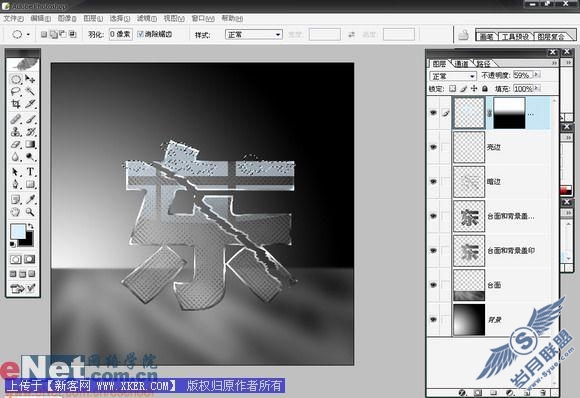Switch to the 路径 tab
The image size is (580, 398).
coord(483,64)
